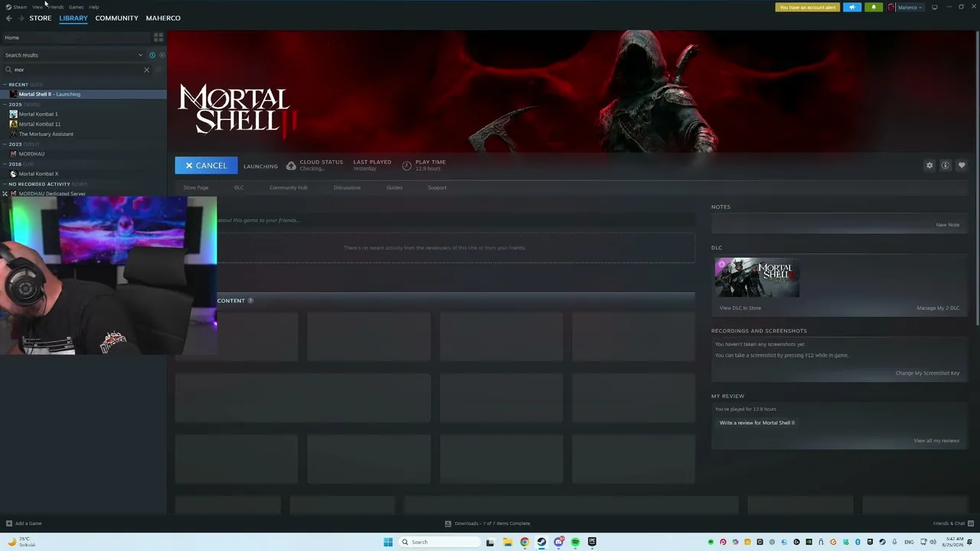The width and height of the screenshot is (980, 551).
Task: Click View DLC In Store
Action: [x=740, y=308]
